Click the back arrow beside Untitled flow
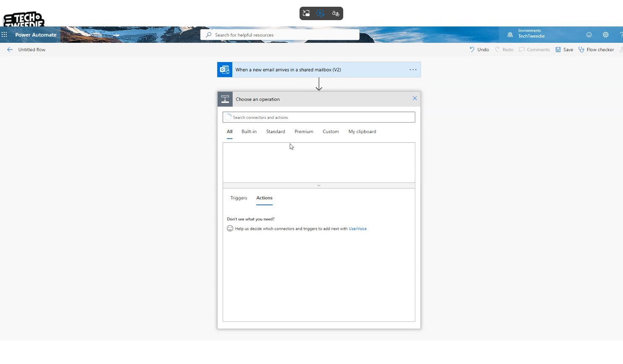The width and height of the screenshot is (623, 364). 10,50
